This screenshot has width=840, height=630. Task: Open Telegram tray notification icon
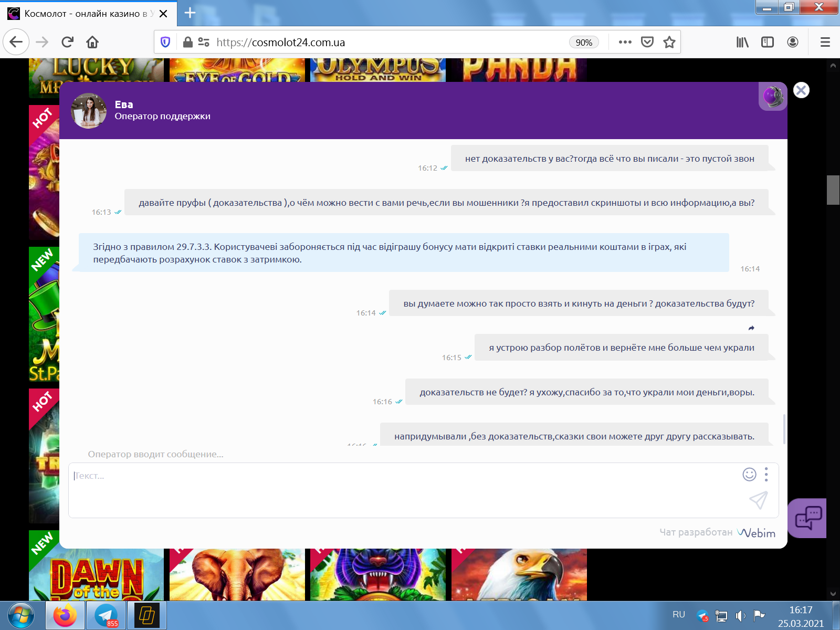pyautogui.click(x=703, y=616)
